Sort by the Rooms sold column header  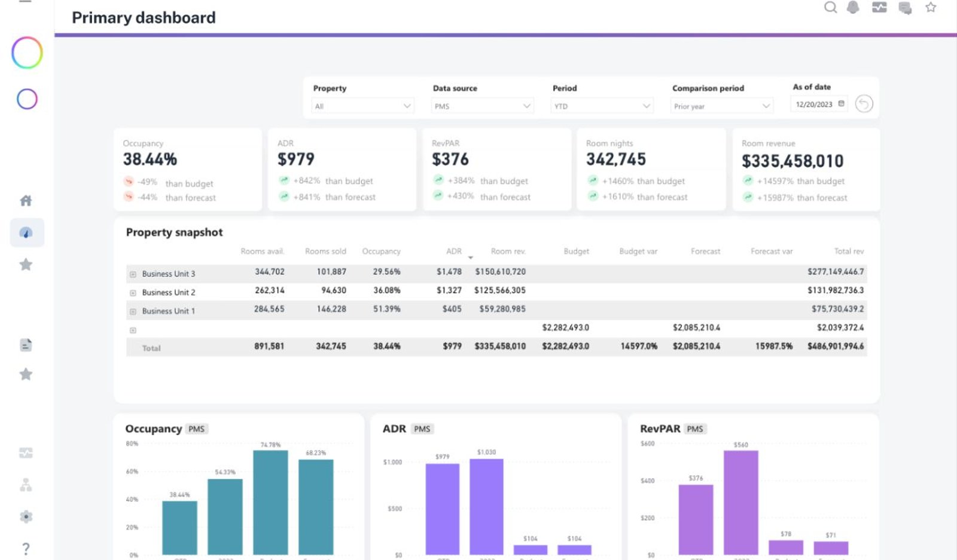click(x=325, y=252)
